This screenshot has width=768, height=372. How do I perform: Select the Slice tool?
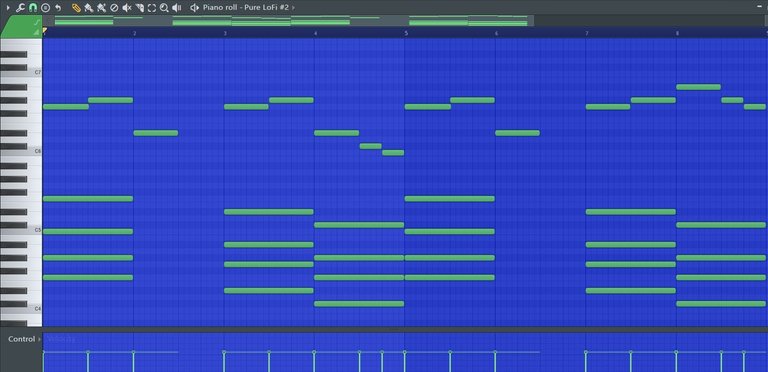pyautogui.click(x=140, y=8)
